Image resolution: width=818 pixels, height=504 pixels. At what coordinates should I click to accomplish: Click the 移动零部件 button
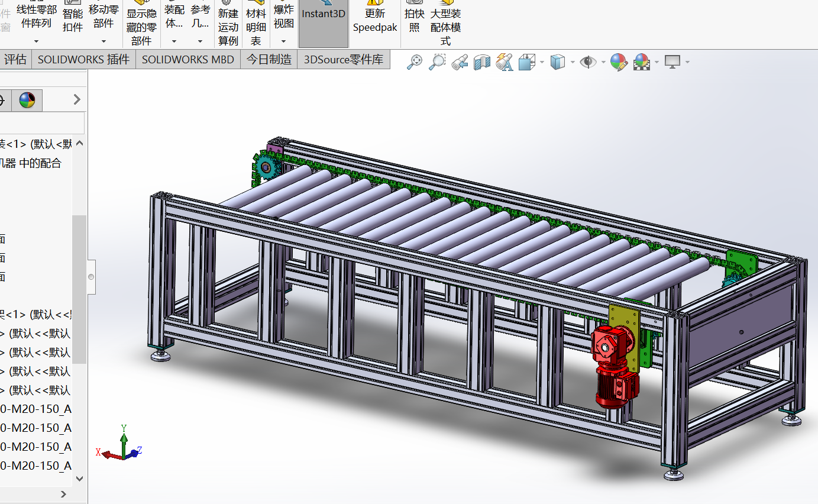click(104, 17)
